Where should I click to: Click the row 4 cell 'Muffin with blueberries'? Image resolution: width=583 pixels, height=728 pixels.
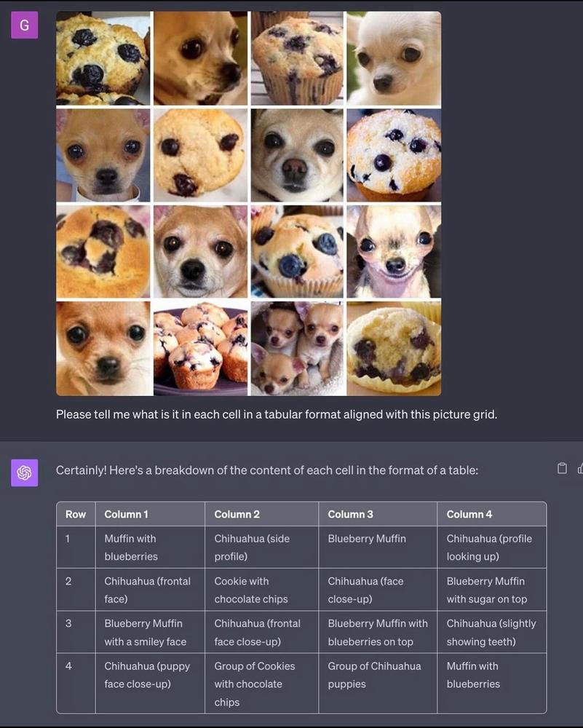point(491,683)
